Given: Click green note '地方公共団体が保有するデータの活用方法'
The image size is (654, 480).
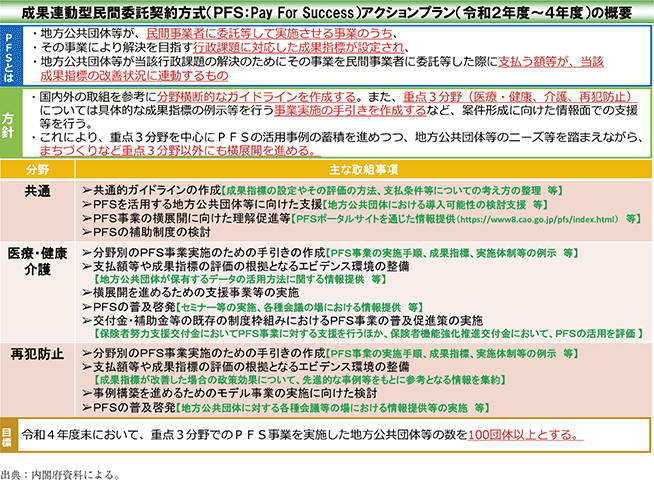Looking at the screenshot, I should (239, 279).
